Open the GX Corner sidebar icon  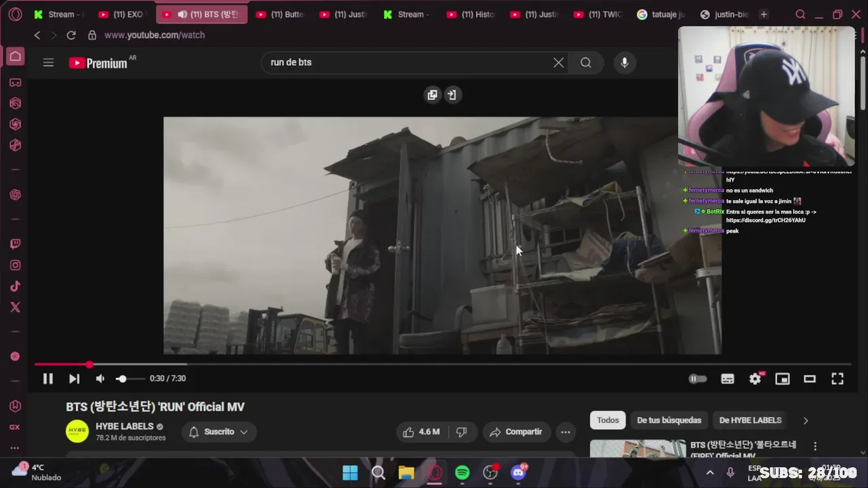(x=15, y=83)
